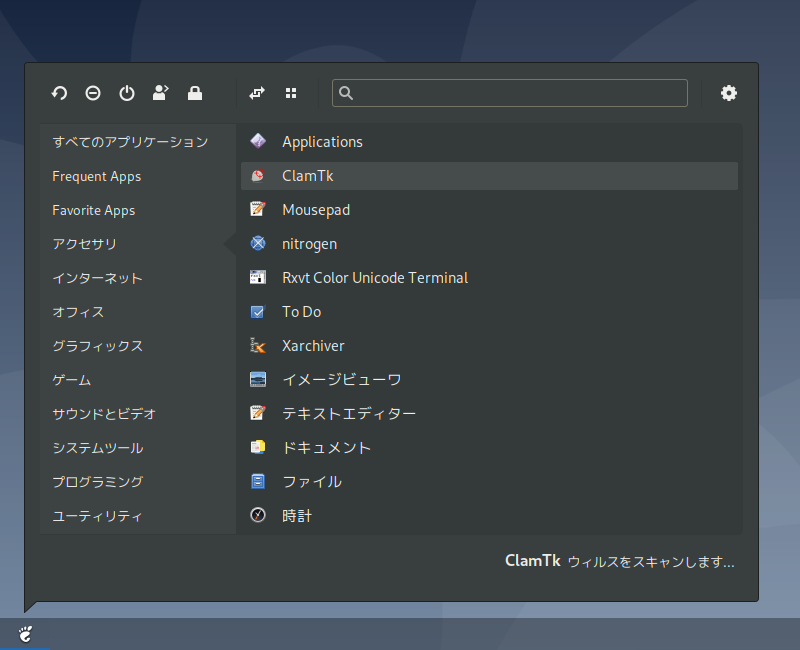Click the ClamTk label in the list
The height and width of the screenshot is (650, 800).
[308, 176]
